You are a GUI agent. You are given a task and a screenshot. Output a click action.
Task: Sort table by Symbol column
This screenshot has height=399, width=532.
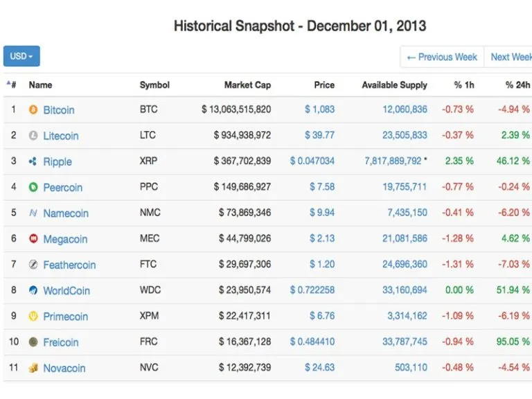click(x=154, y=85)
